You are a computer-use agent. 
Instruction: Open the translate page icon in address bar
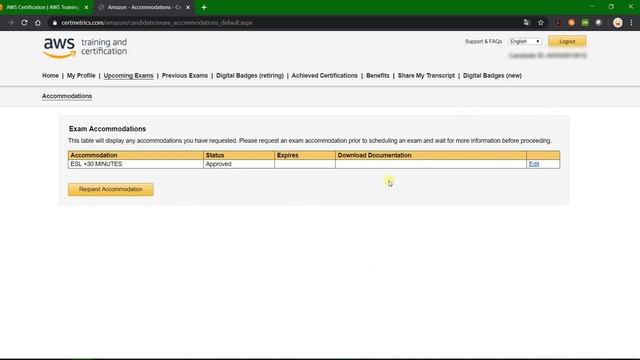click(527, 22)
